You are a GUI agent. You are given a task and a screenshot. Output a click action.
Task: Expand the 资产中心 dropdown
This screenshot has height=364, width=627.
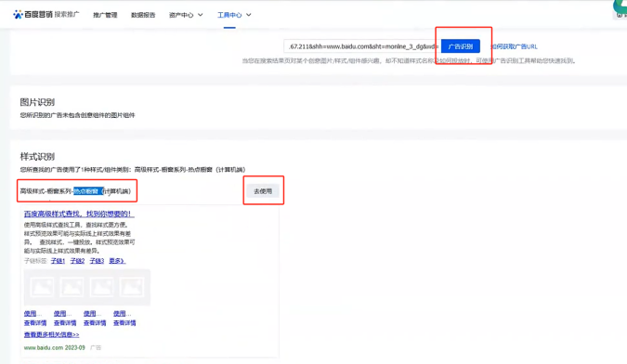186,15
